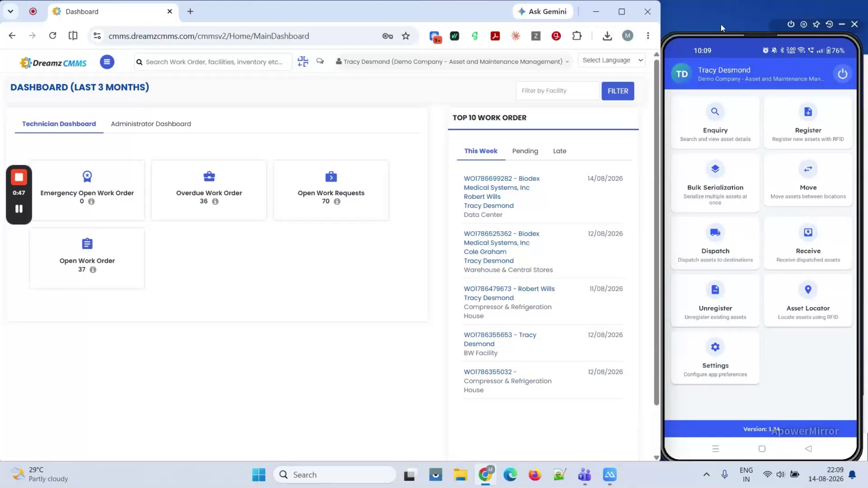Screen dimensions: 868x488
Task: Tap Bulk Serialization tile in phone app
Action: (x=715, y=183)
